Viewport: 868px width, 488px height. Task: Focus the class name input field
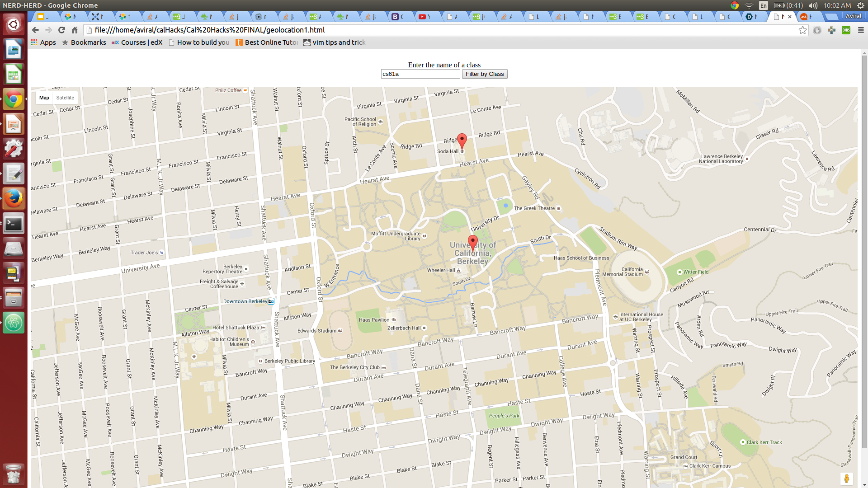click(420, 74)
